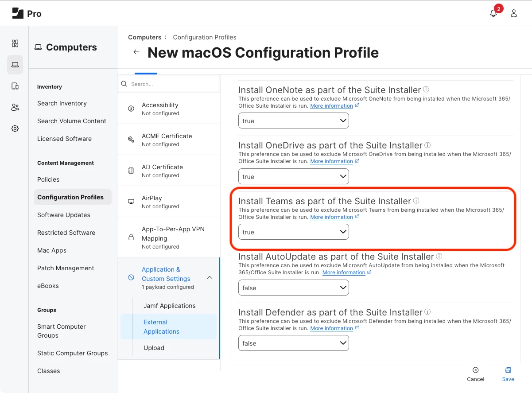Screen dimensions: 532x393
Task: Open Patch Management in sidebar
Action: pos(66,268)
